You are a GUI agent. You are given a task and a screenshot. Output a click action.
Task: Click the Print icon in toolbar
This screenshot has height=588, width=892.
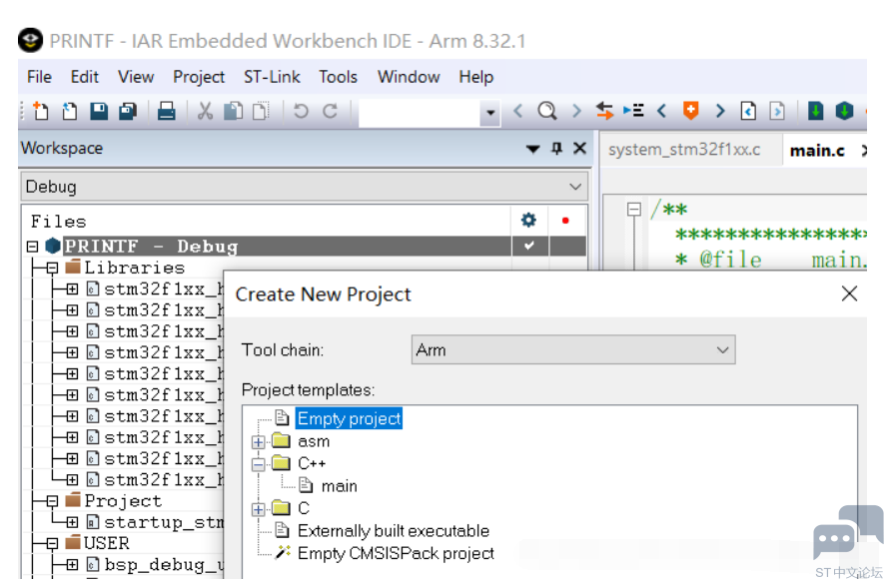coord(167,111)
